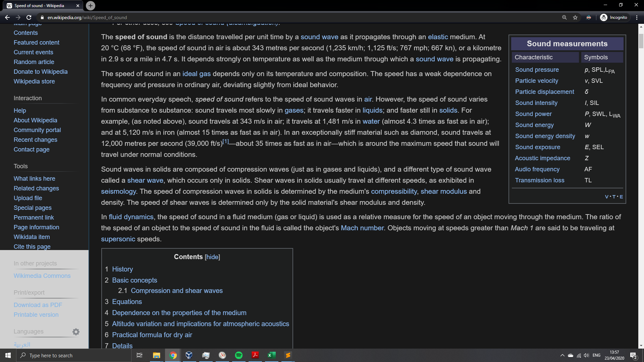This screenshot has height=362, width=644.
Task: Toggle the bookmark star for this page
Action: point(575,17)
